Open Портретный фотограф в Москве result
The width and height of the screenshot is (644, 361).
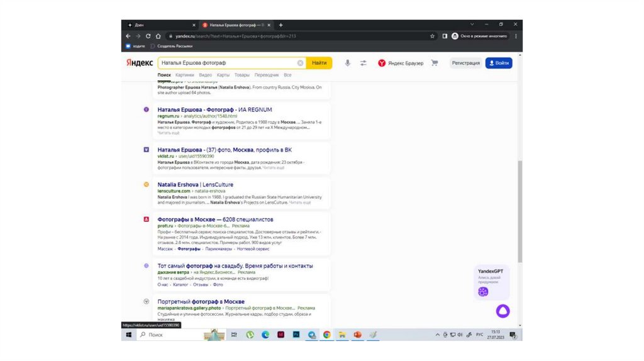201,302
